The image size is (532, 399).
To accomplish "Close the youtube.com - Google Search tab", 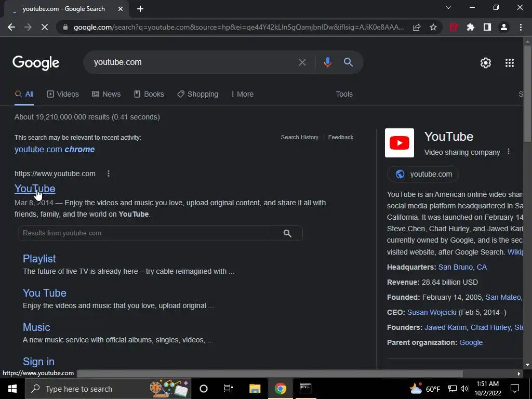I will [x=121, y=9].
